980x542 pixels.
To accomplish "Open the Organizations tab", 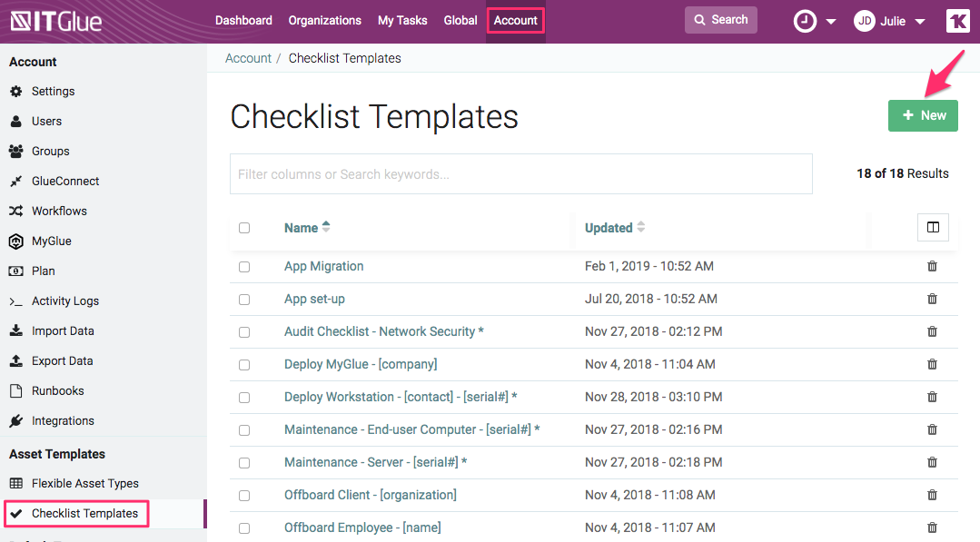I will [x=325, y=21].
